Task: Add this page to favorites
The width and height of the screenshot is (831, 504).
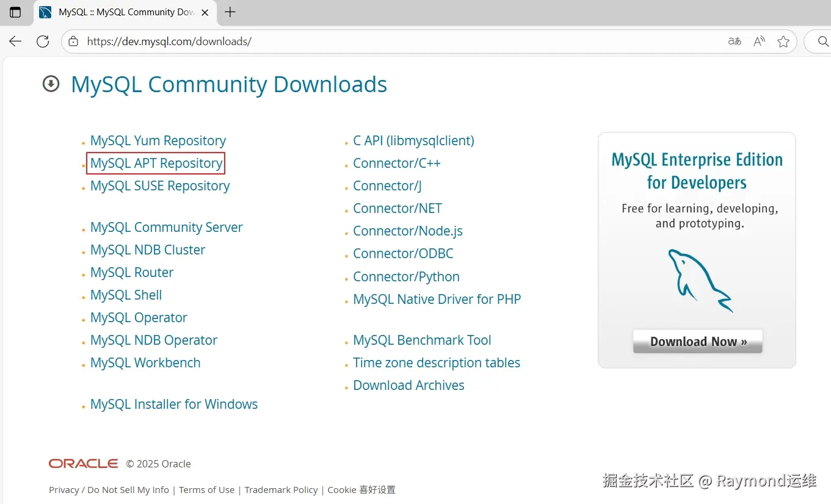Action: click(x=783, y=41)
